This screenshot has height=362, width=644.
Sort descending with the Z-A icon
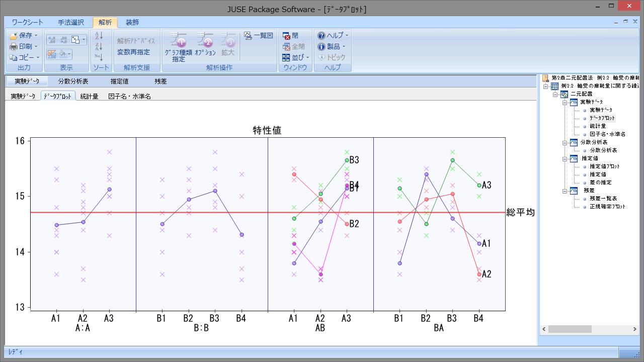99,47
